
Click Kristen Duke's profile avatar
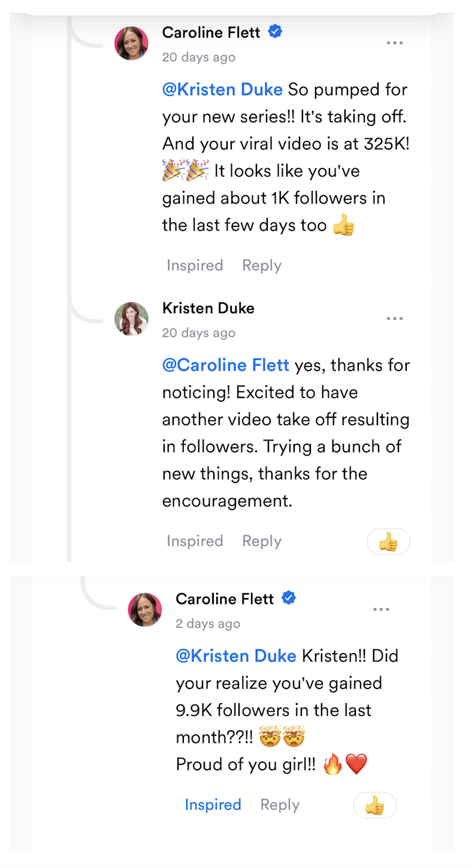point(131,318)
